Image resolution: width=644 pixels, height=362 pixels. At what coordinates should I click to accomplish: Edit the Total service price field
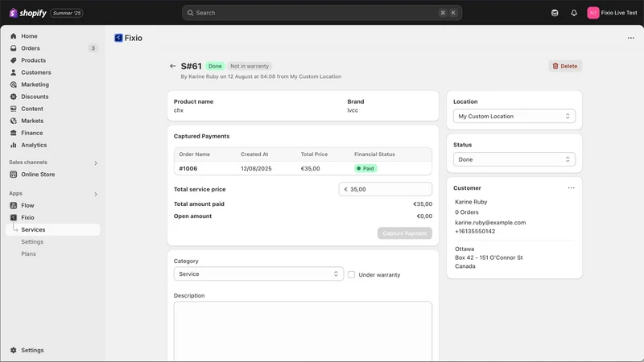(x=386, y=189)
